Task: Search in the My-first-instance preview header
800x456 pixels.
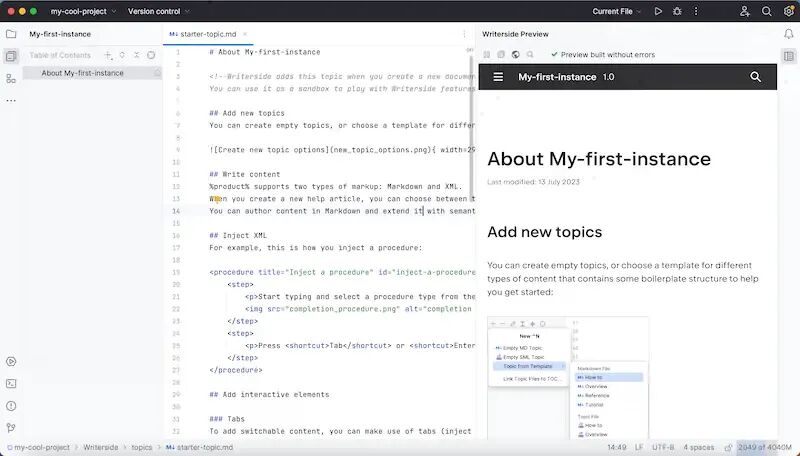Action: 756,77
